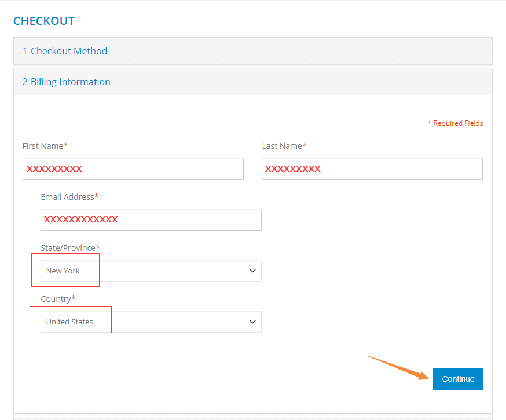Open the 1 Checkout Method step
This screenshot has height=420, width=506.
pos(253,51)
